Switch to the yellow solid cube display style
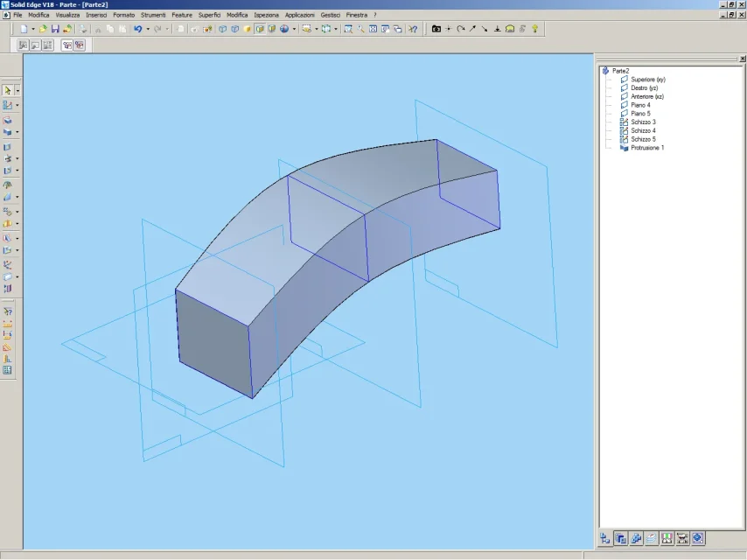Screen dimensions: 747x560 pyautogui.click(x=248, y=29)
